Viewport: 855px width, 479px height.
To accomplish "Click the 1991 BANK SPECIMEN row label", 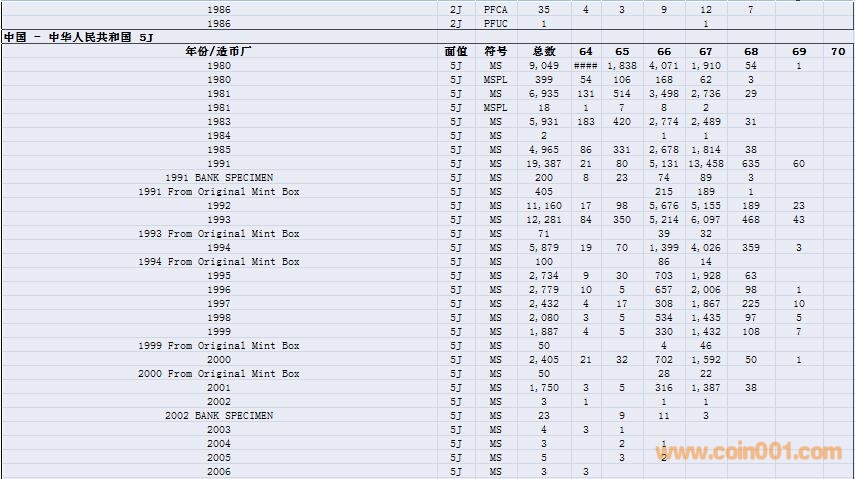I will (218, 177).
